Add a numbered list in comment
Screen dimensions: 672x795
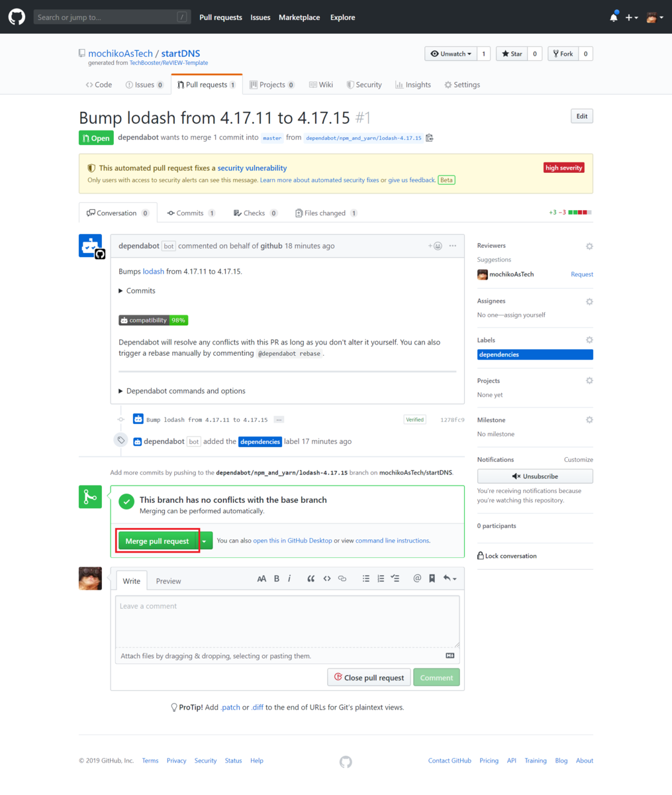[x=381, y=578]
